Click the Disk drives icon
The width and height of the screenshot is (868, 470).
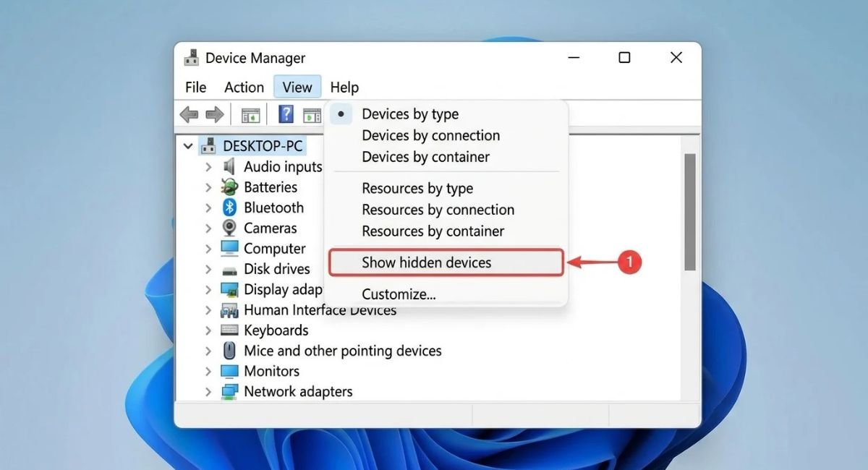229,270
